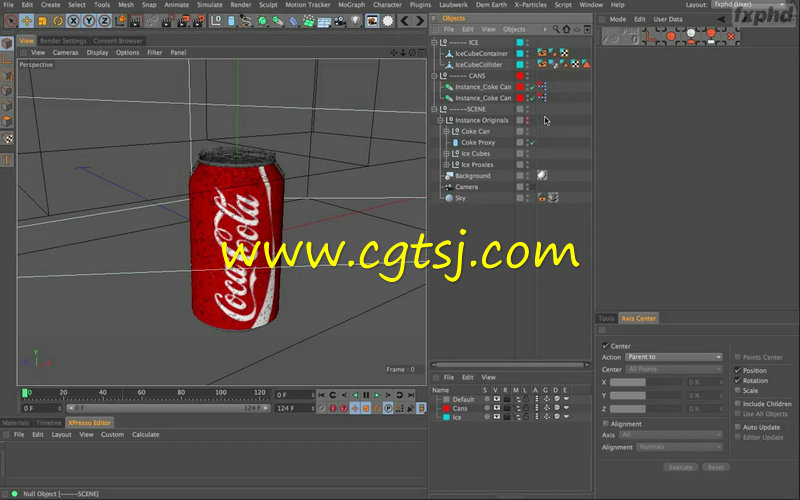Collapse the CANS null group

pos(434,76)
